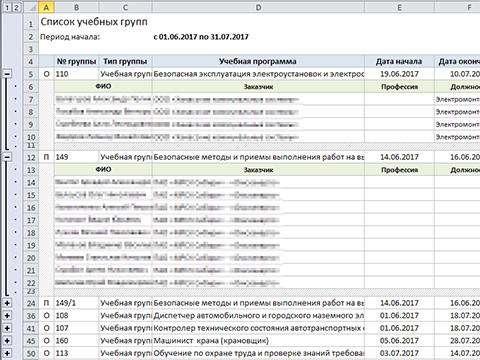Click group number cell '113'

(76, 353)
